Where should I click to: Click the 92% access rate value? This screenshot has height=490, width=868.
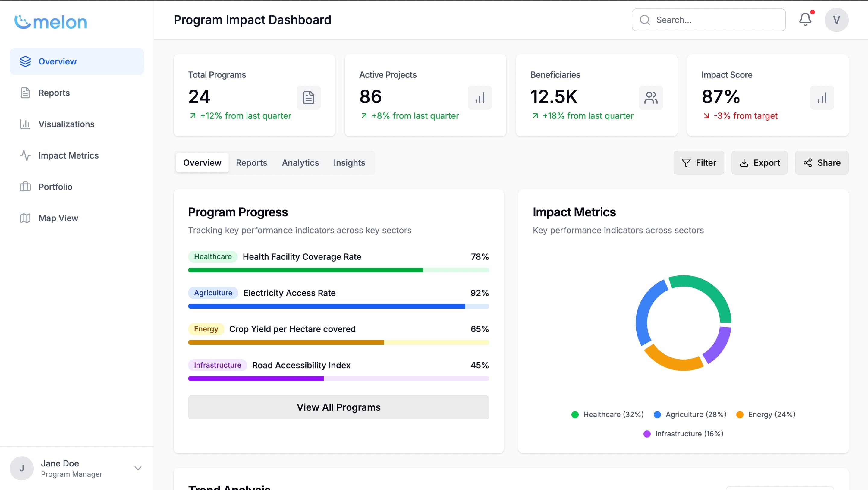[480, 293]
